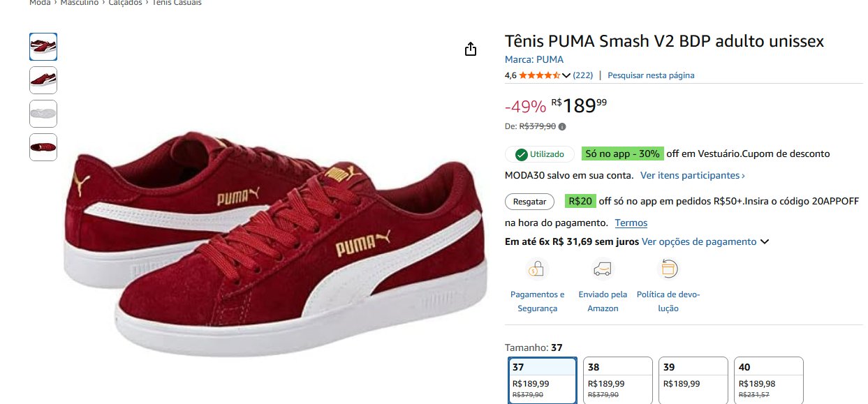The width and height of the screenshot is (868, 404).
Task: Select size 38 option
Action: 618,380
